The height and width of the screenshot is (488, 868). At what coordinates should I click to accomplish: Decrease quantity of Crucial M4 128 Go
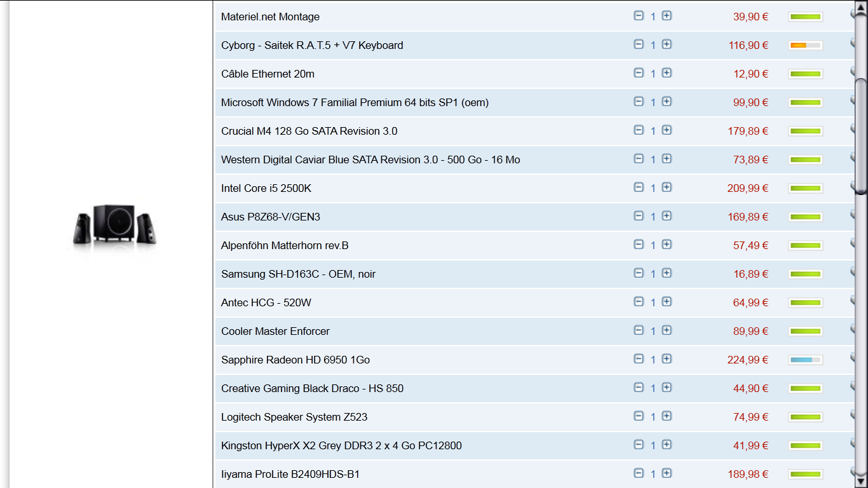click(x=639, y=130)
